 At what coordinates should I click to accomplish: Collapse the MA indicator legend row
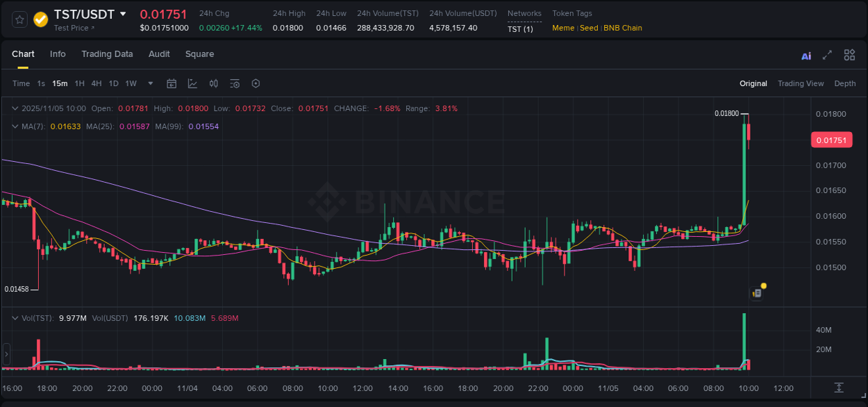tap(15, 126)
